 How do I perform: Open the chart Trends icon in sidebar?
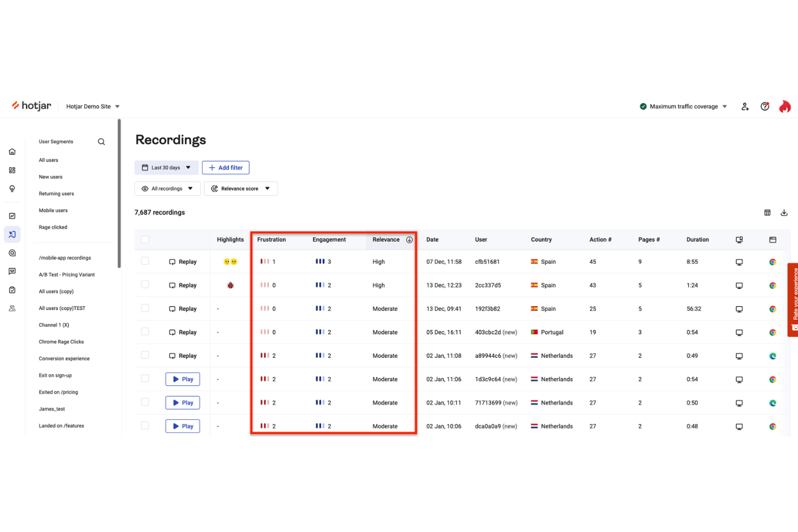(12, 216)
